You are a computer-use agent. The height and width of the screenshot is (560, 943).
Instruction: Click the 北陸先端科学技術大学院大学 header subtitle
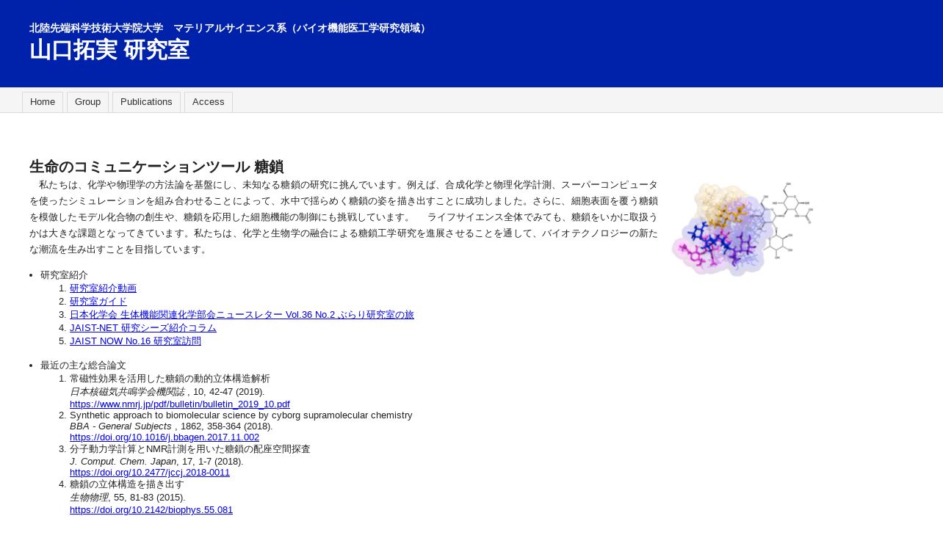pos(230,28)
